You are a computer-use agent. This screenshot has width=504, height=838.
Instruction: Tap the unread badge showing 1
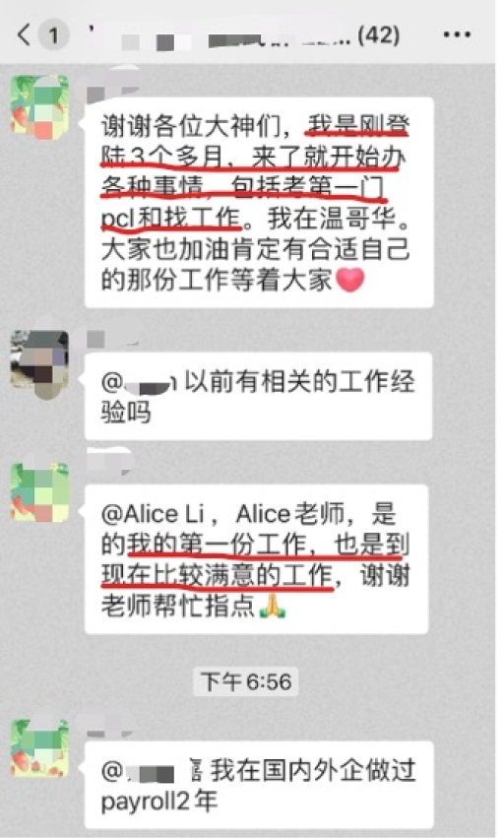point(53,35)
